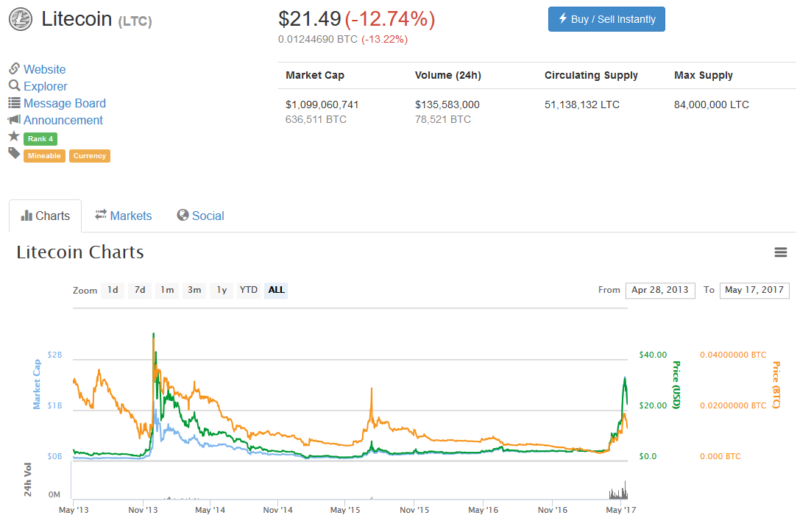Click the chain link icon beside Website
Screen dimensions: 797x532
point(14,68)
